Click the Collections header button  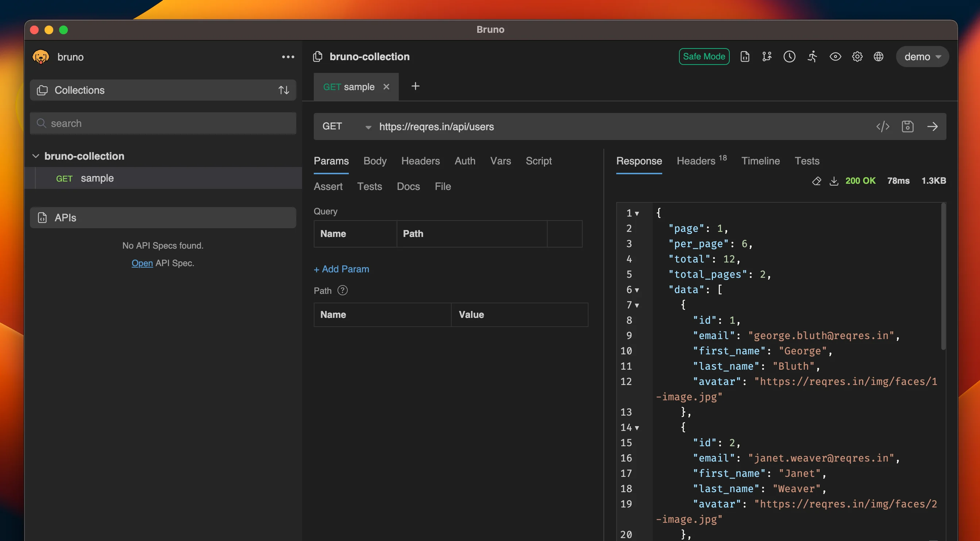point(163,90)
